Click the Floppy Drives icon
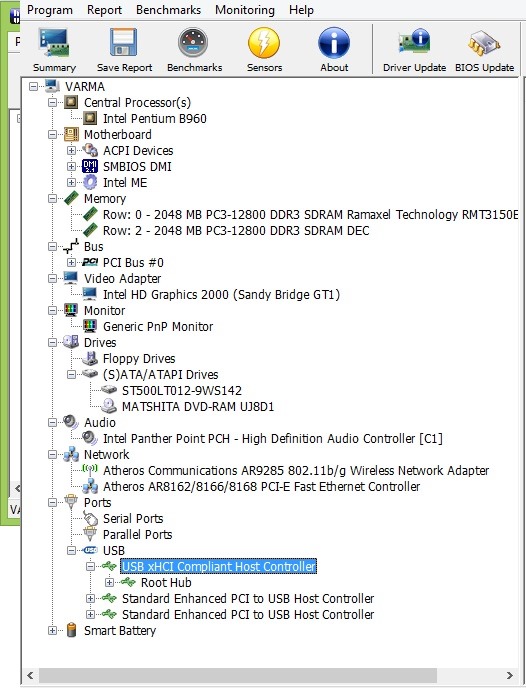 tap(90, 358)
